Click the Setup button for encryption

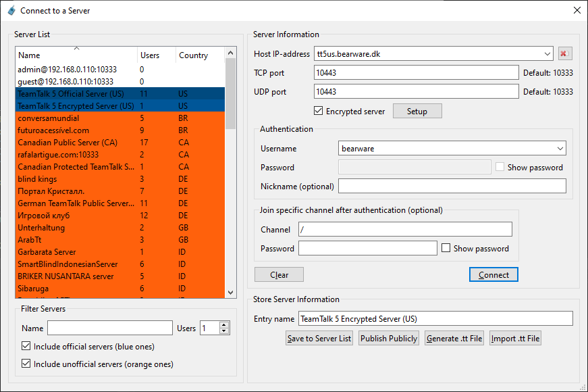[x=417, y=112]
